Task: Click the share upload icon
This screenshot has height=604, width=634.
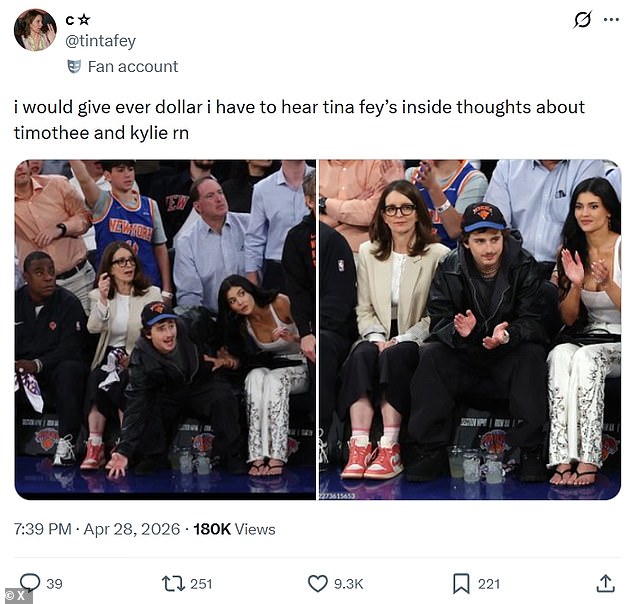Action: tap(605, 584)
